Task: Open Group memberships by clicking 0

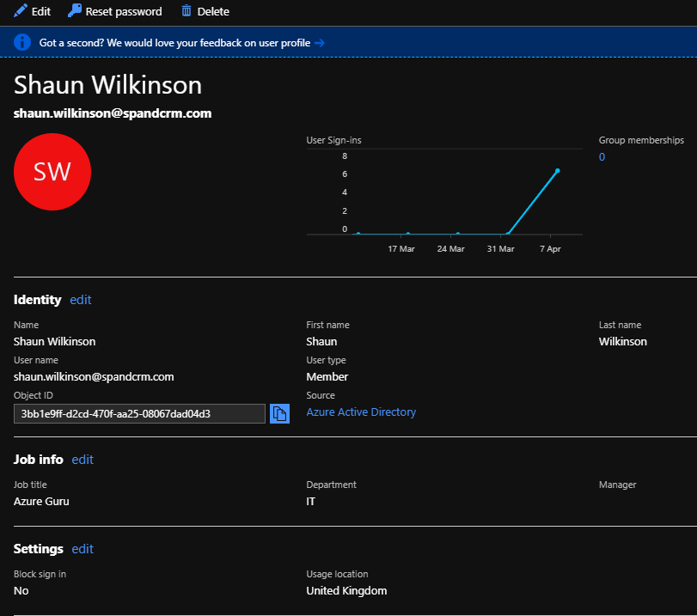Action: click(602, 156)
